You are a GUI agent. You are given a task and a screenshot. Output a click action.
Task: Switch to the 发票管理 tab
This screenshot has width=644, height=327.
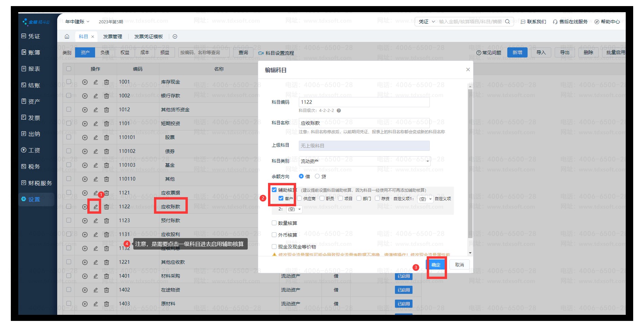pos(113,37)
